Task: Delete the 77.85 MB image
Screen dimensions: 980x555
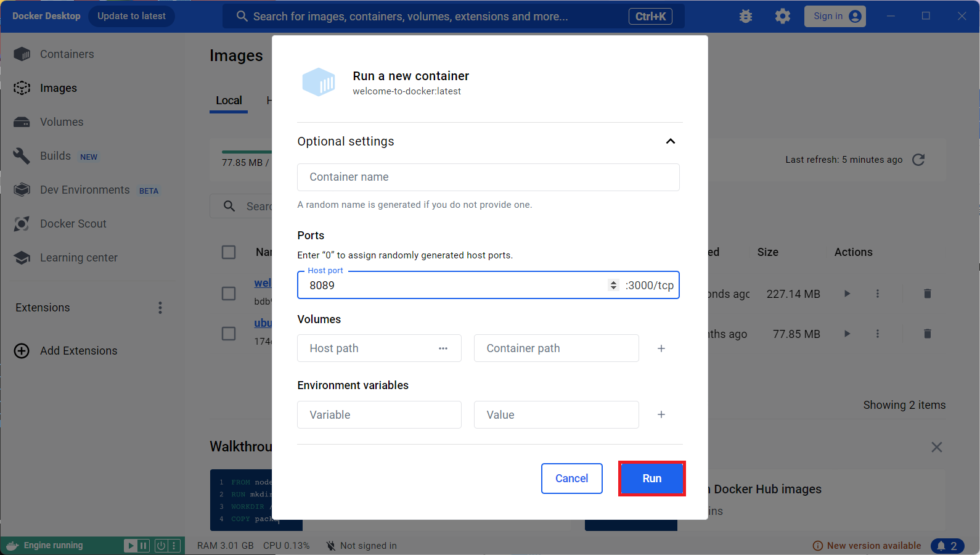Action: 927,334
